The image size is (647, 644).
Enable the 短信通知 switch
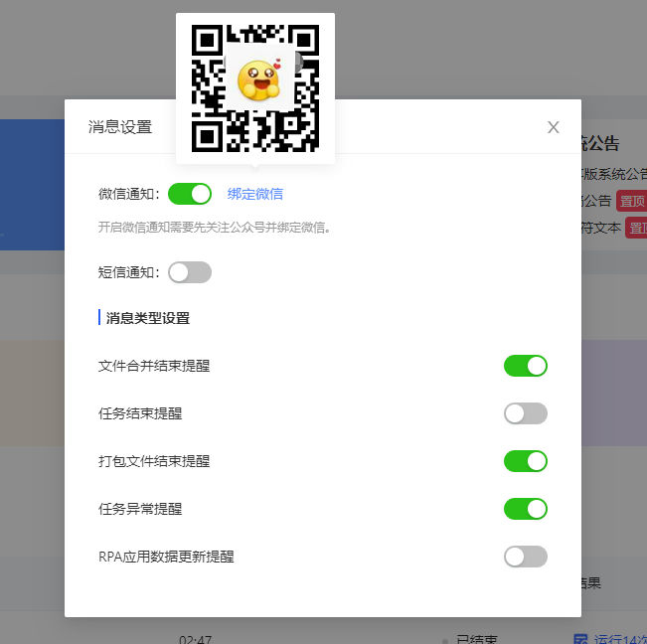pyautogui.click(x=190, y=272)
